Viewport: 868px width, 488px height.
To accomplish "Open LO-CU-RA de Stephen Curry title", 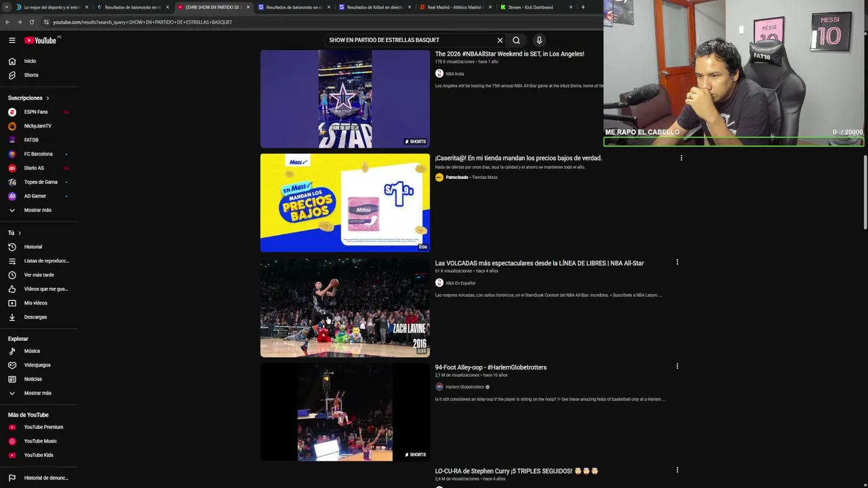I will tap(517, 471).
